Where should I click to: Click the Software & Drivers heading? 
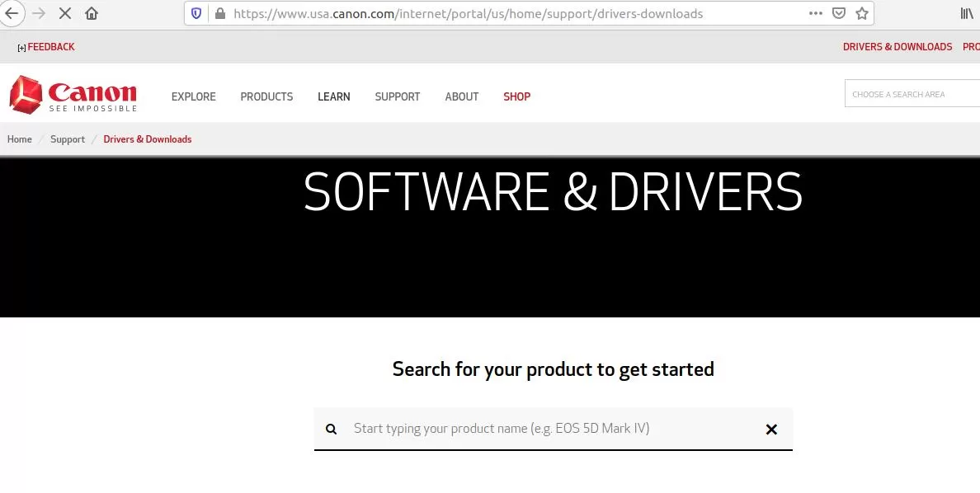pos(554,192)
